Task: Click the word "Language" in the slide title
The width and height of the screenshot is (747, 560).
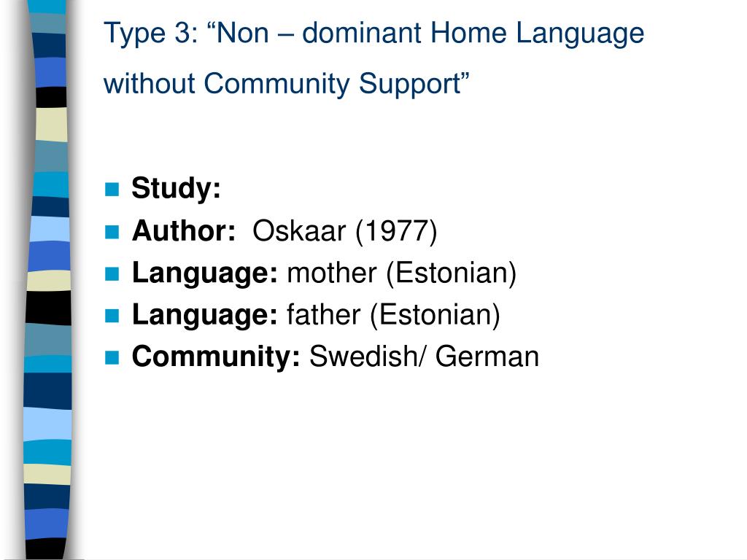Action: [x=580, y=34]
